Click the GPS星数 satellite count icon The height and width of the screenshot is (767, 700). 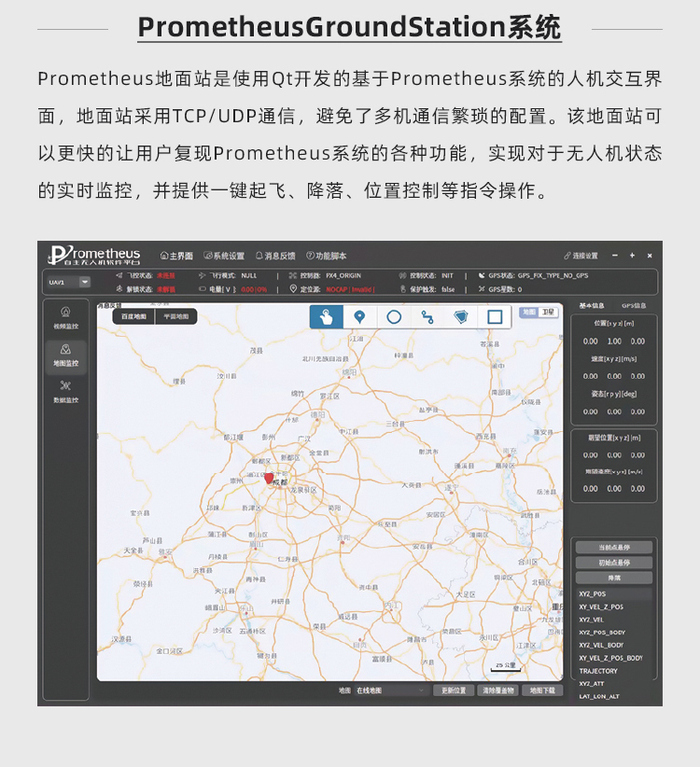point(482,289)
